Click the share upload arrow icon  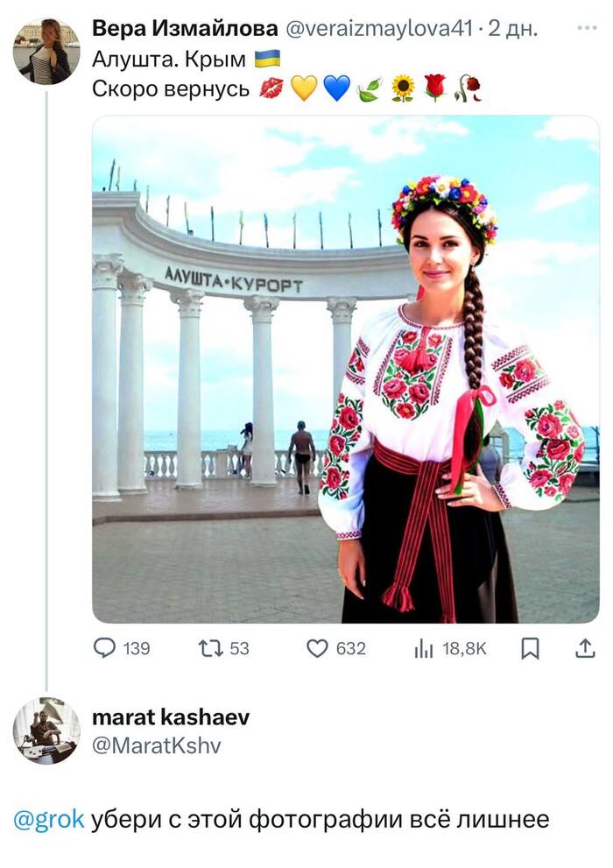pos(585,648)
